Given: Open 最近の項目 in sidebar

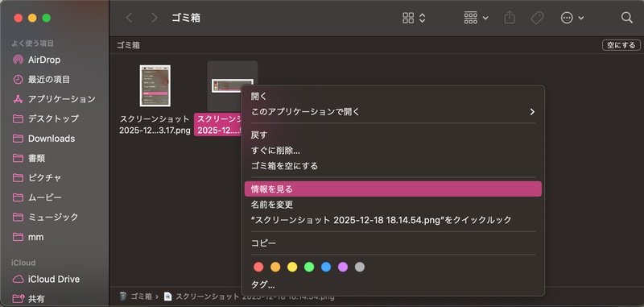Looking at the screenshot, I should (x=49, y=79).
